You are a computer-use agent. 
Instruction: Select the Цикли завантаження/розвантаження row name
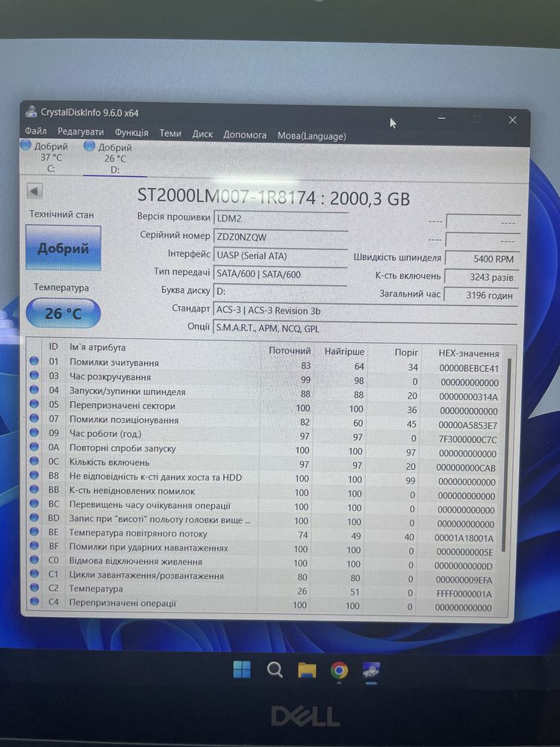(x=146, y=575)
